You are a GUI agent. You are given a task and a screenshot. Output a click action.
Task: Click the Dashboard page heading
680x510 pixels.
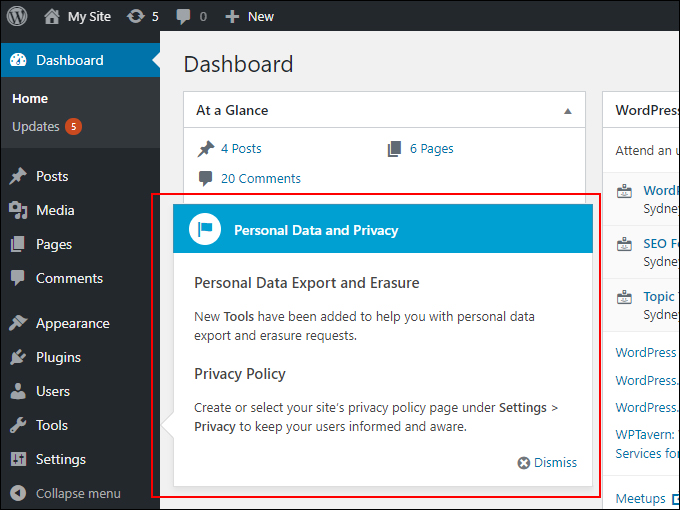click(238, 64)
